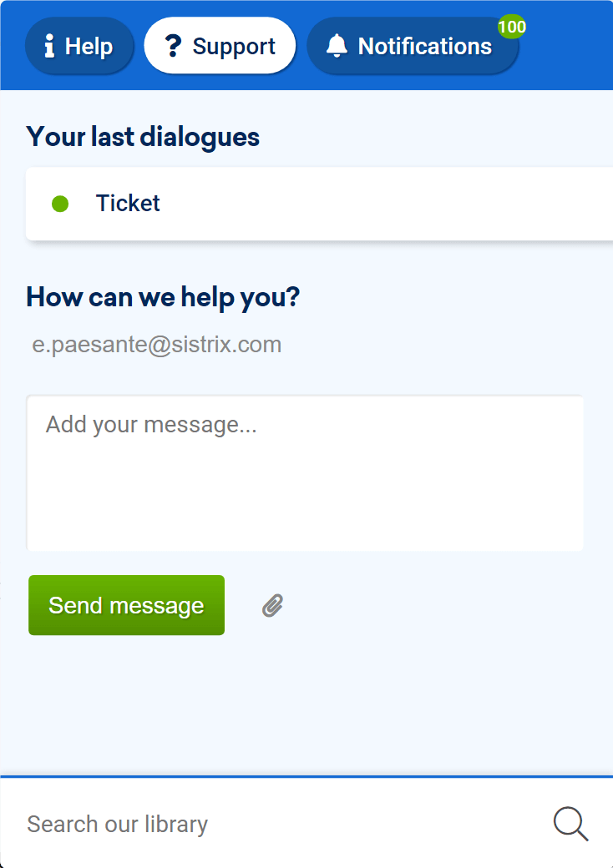Viewport: 613px width, 868px height.
Task: Click the Notifications label text
Action: click(425, 46)
